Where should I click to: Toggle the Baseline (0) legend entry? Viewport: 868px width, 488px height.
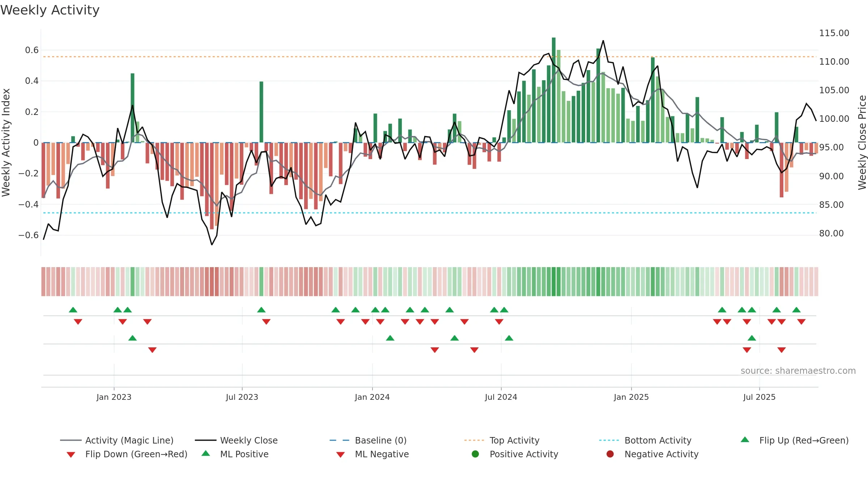pos(368,440)
